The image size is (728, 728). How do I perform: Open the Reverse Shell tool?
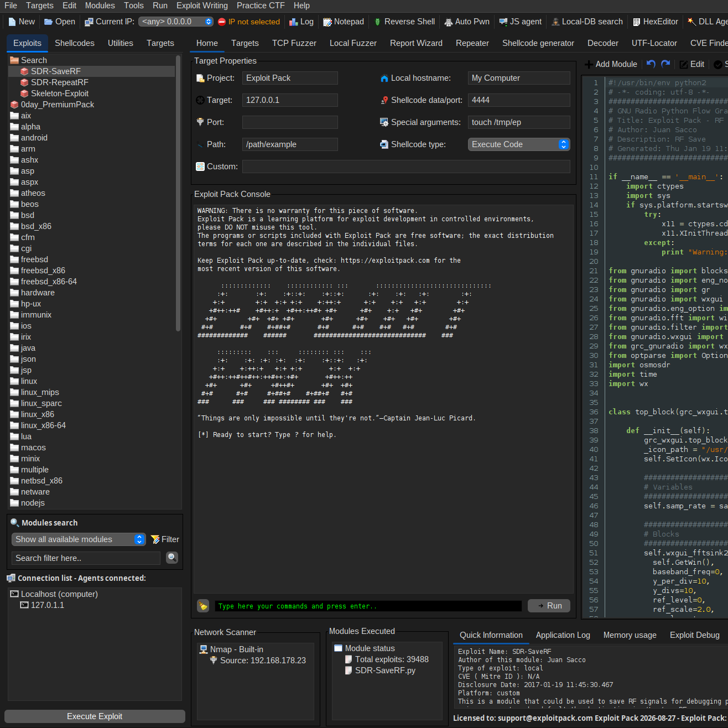[404, 22]
